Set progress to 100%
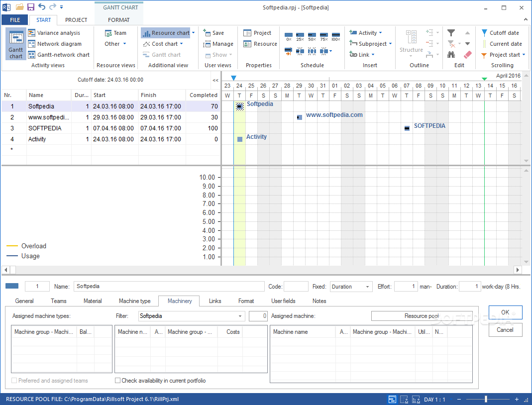Image resolution: width=532 pixels, height=405 pixels. point(335,37)
